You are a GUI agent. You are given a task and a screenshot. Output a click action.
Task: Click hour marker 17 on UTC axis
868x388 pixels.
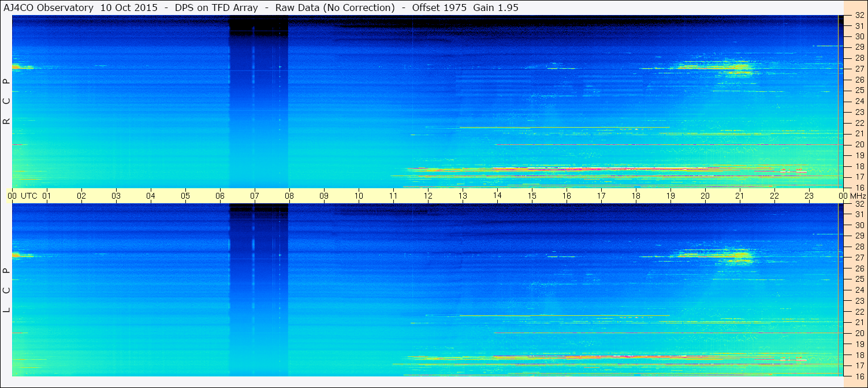[x=601, y=196]
